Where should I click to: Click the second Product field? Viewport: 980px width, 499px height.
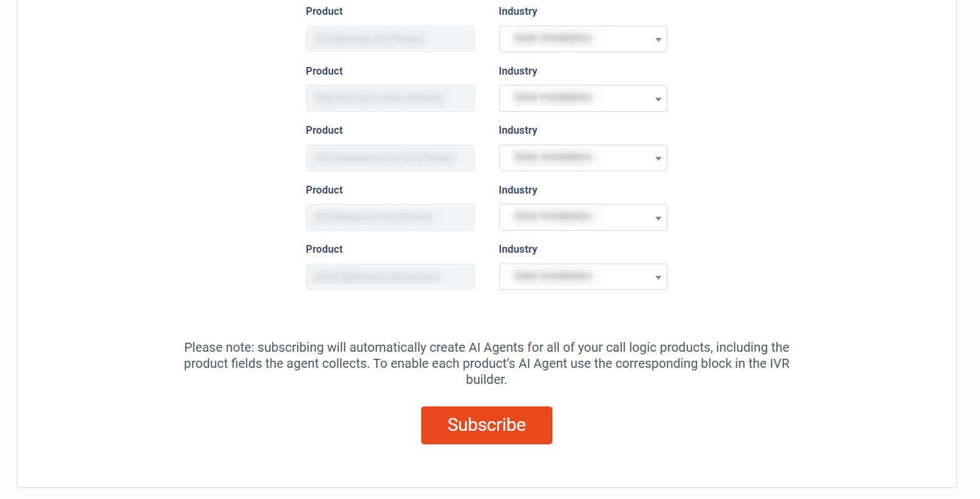pos(390,98)
